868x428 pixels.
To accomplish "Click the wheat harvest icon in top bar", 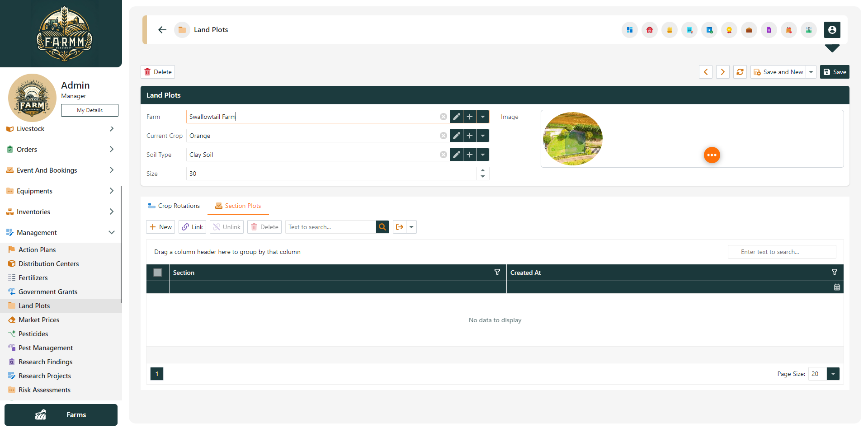I will [x=670, y=30].
